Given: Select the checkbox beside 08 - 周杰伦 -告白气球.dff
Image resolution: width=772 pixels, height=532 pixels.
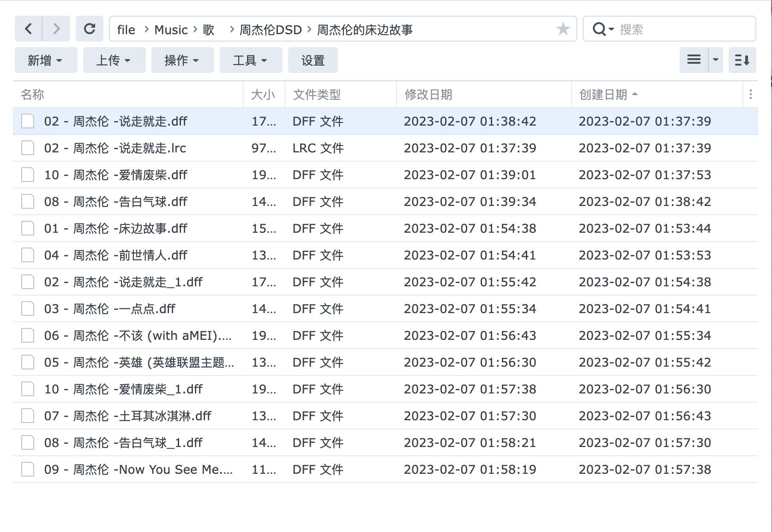Looking at the screenshot, I should coord(27,201).
